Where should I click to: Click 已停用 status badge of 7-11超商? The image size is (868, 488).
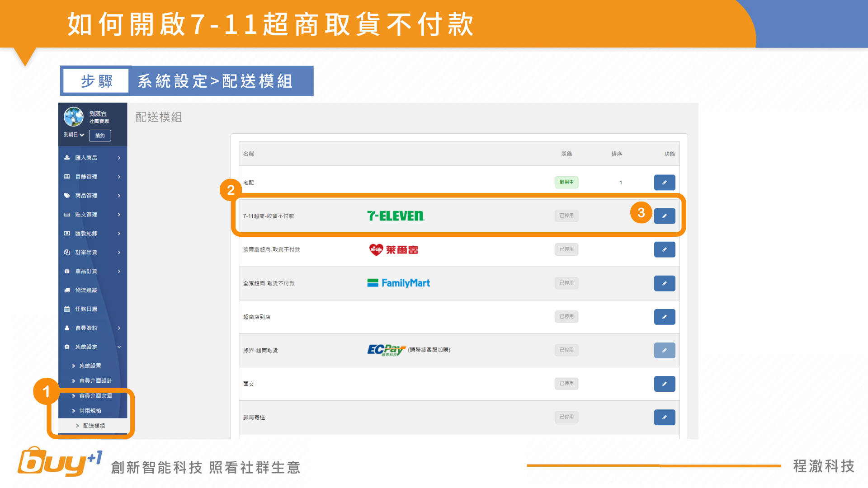[x=566, y=216]
